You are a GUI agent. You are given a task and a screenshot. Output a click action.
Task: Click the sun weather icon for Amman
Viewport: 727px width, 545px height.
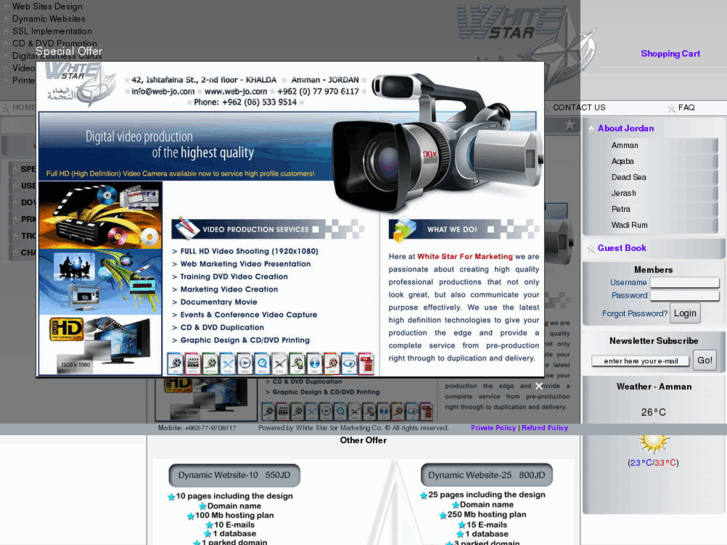coord(654,442)
